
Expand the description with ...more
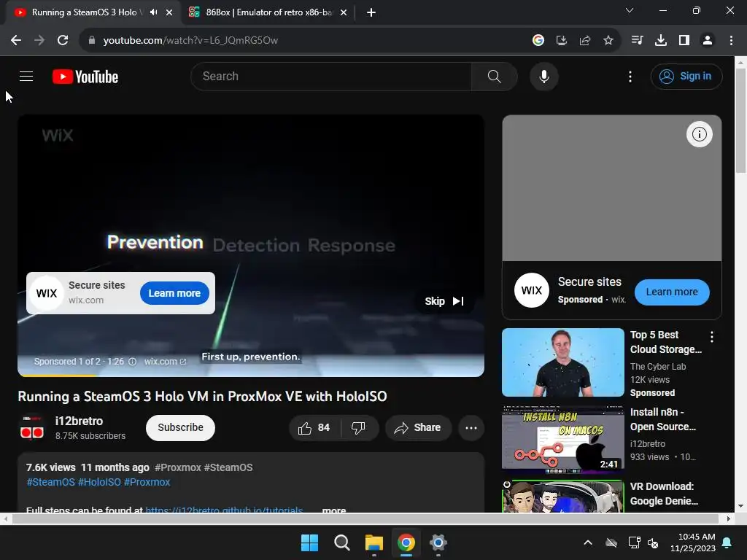[x=333, y=510]
